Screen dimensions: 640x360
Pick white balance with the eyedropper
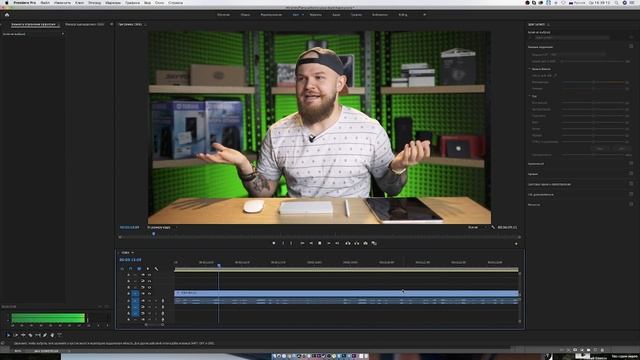[556, 76]
